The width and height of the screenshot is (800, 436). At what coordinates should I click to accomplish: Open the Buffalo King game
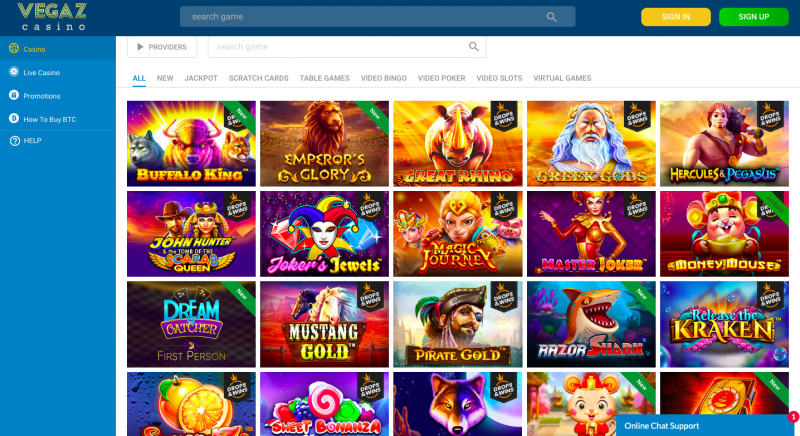(x=191, y=143)
